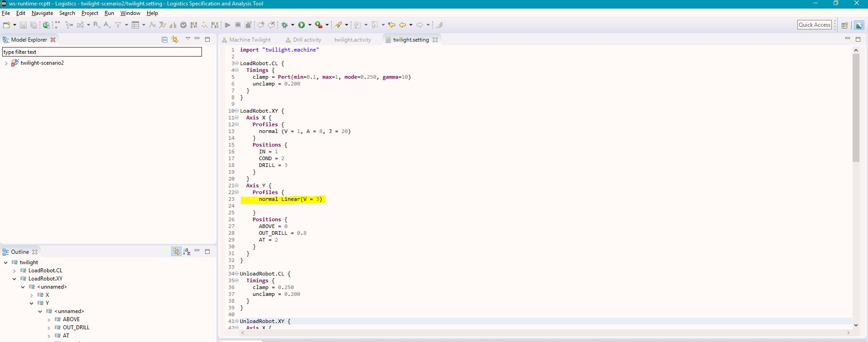Click the New wizard toolbar icon

click(6, 25)
